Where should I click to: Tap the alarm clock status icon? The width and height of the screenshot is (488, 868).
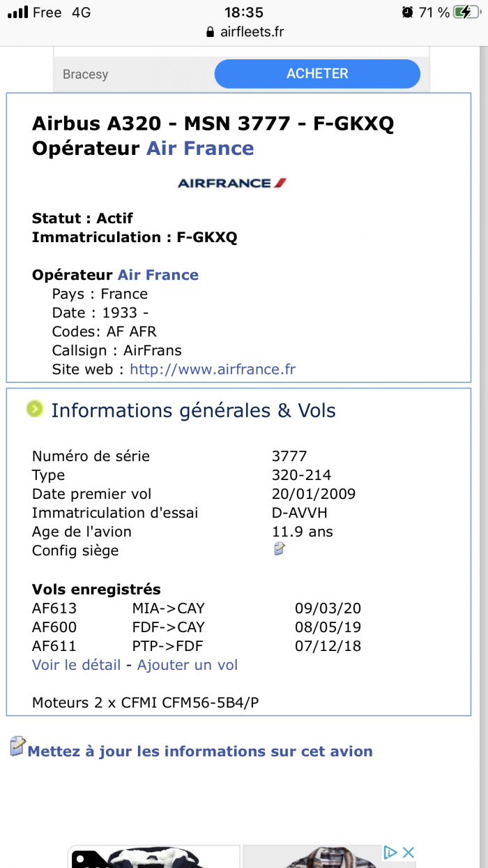407,12
